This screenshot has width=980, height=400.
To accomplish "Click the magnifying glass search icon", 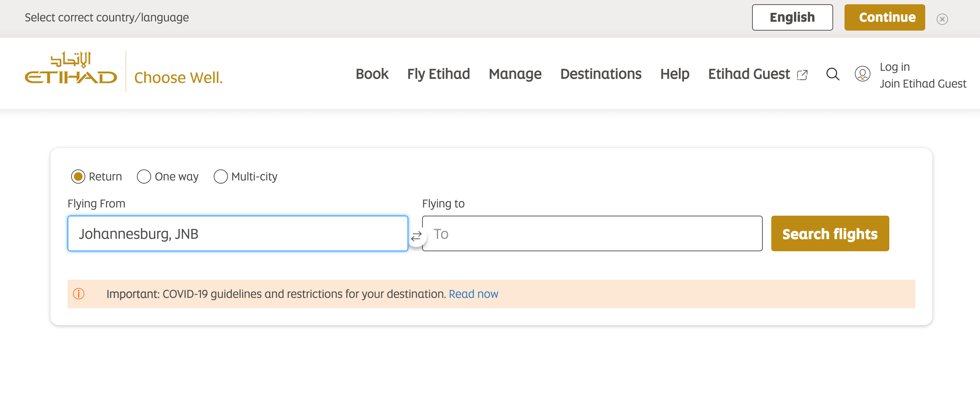I will pos(832,74).
